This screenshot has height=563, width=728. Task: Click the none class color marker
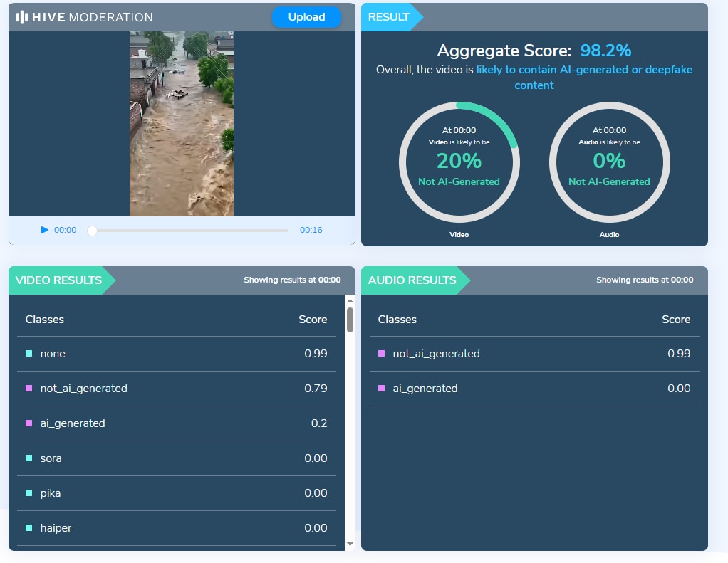pyautogui.click(x=29, y=354)
